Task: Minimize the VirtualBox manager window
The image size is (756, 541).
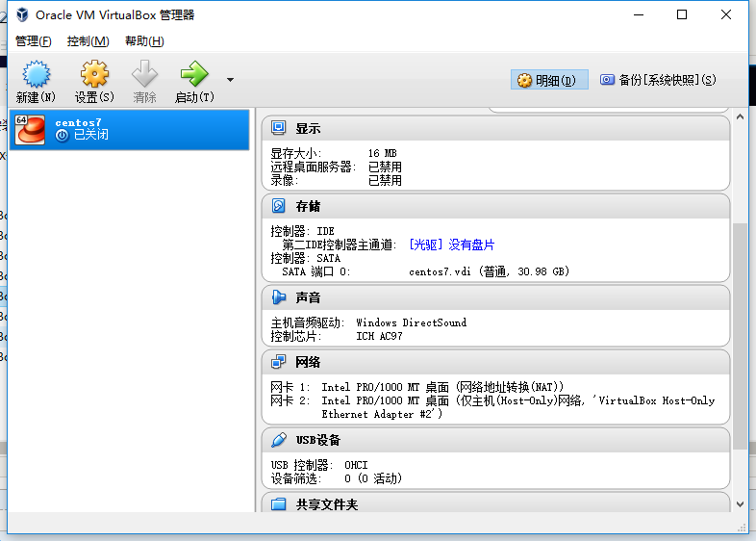Action: click(639, 15)
